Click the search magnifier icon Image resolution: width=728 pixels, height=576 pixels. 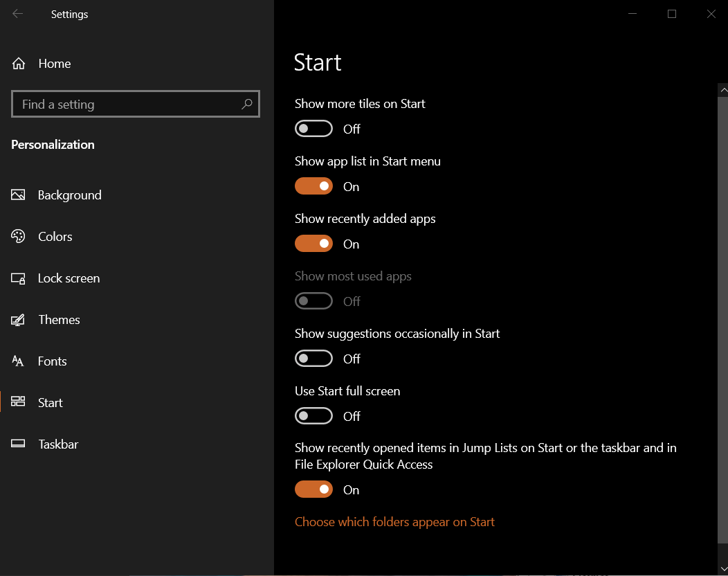coord(247,104)
